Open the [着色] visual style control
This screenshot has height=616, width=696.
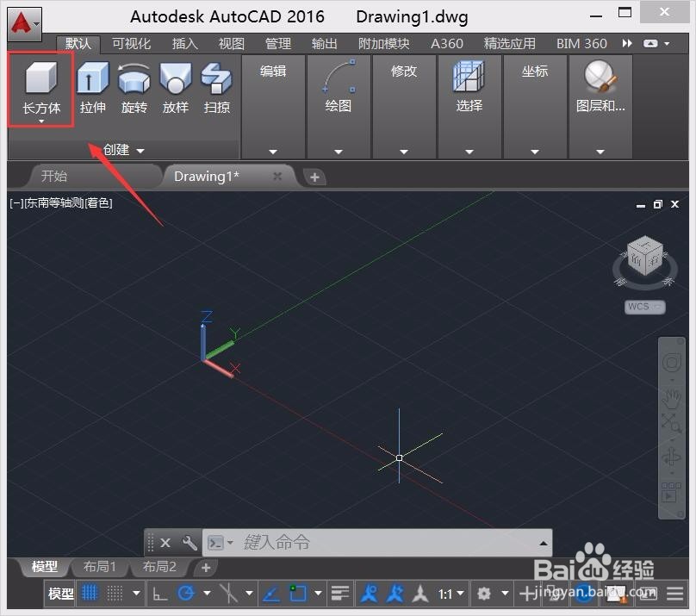point(98,202)
